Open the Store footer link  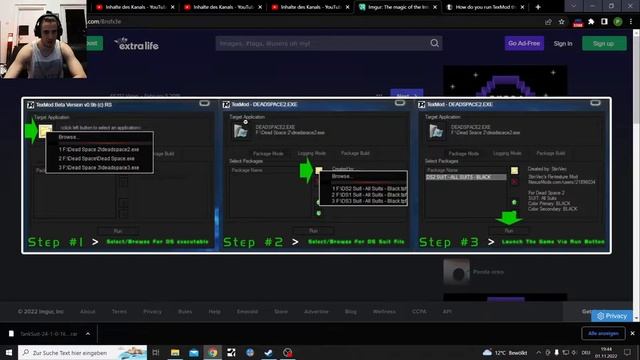click(281, 311)
